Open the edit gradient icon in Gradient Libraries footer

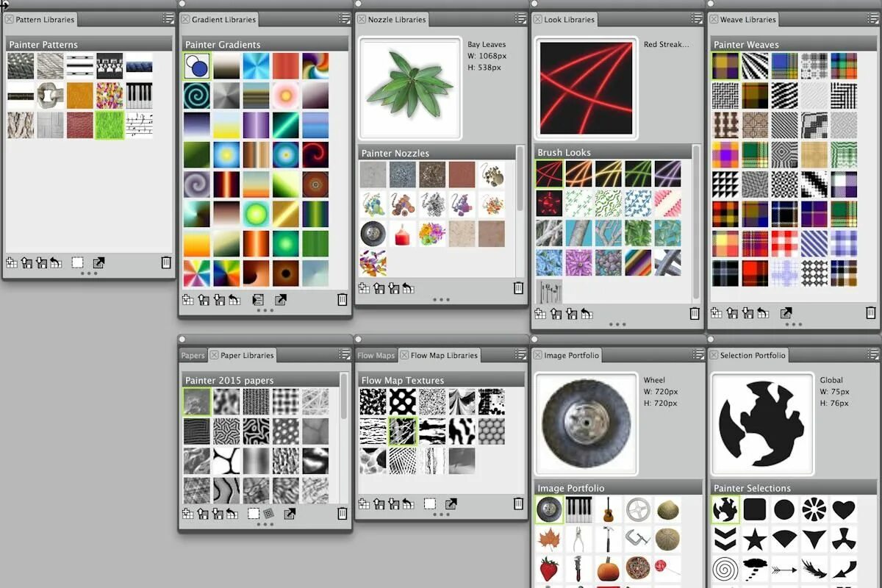257,299
